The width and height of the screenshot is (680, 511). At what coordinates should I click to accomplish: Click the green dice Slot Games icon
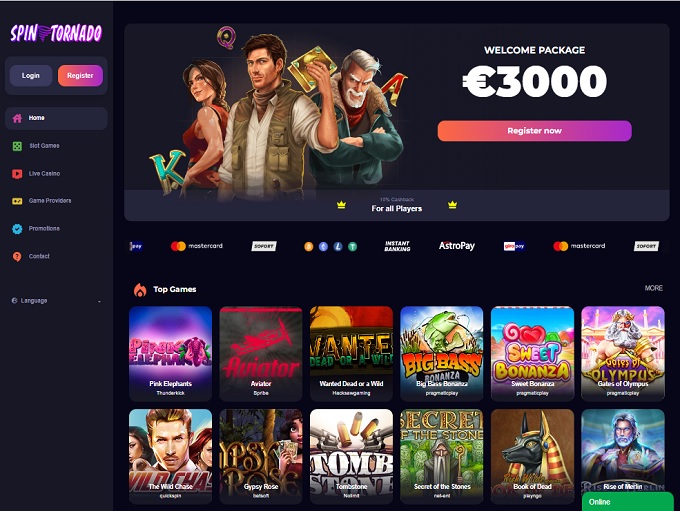point(17,146)
